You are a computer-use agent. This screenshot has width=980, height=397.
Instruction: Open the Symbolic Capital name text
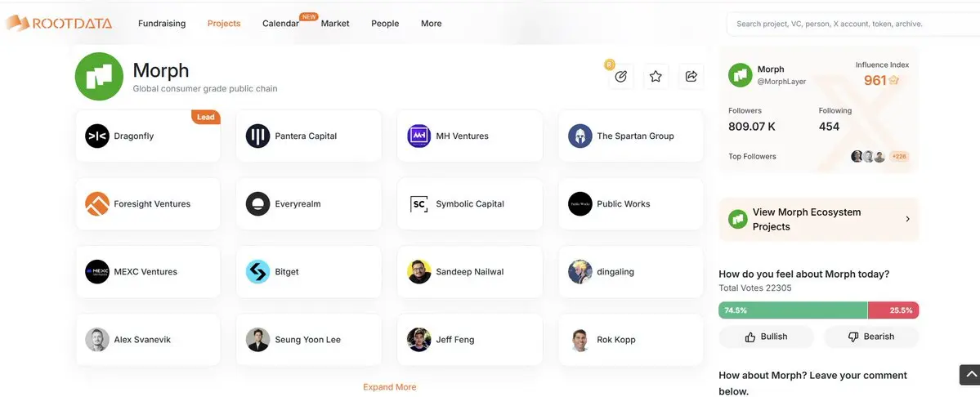point(469,204)
